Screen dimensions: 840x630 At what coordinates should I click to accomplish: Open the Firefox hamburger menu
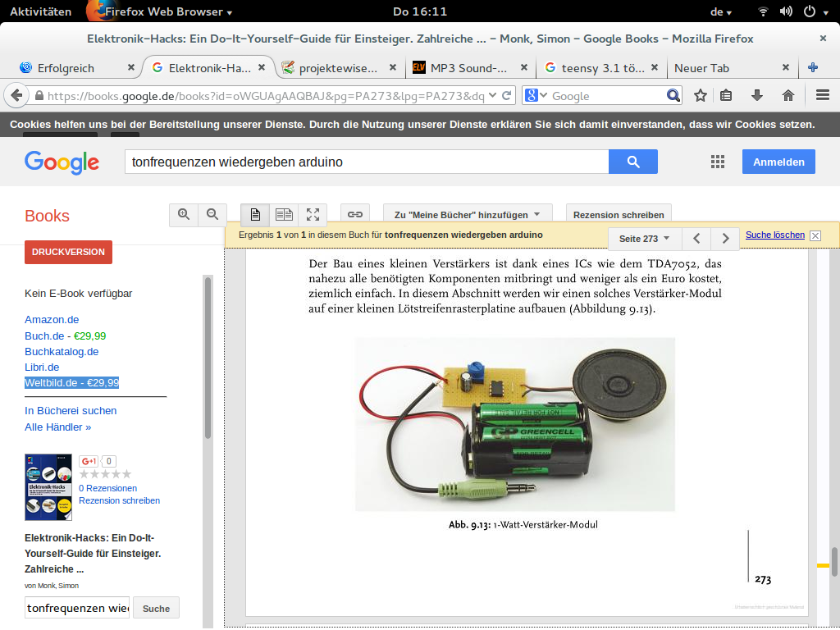(822, 95)
